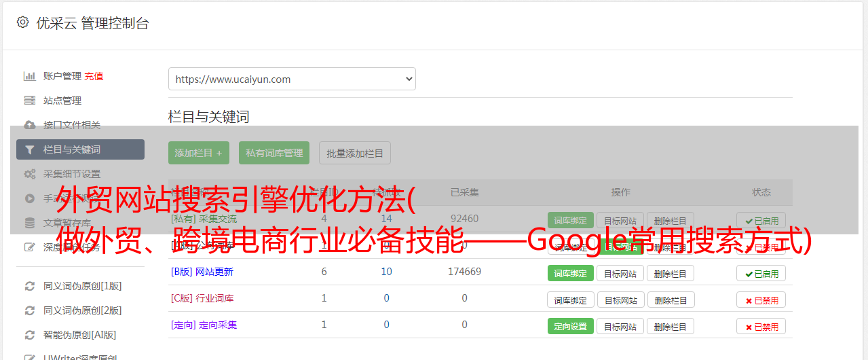Open 智能伪原创[AI版] in the sidebar

coord(80,335)
